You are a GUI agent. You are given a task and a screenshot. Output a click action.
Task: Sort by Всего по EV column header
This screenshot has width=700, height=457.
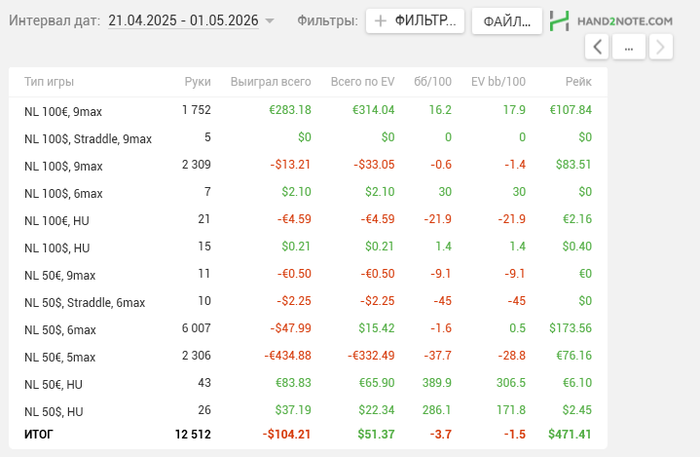tap(362, 82)
